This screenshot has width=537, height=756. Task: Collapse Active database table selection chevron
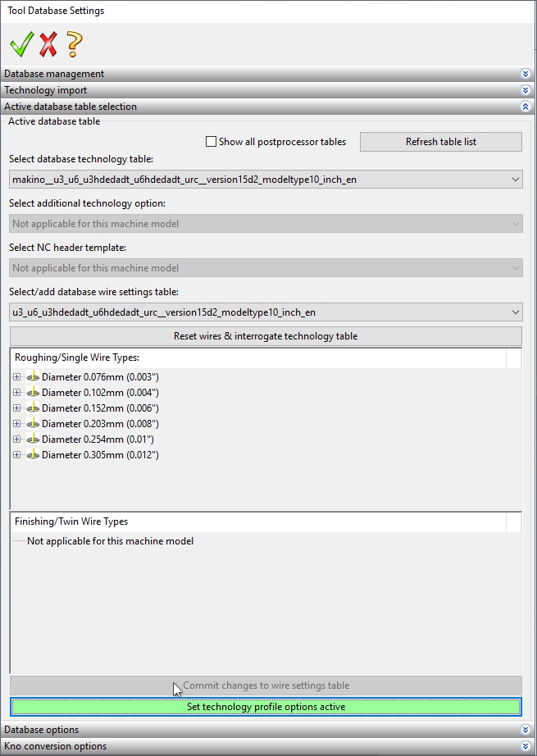(x=526, y=107)
